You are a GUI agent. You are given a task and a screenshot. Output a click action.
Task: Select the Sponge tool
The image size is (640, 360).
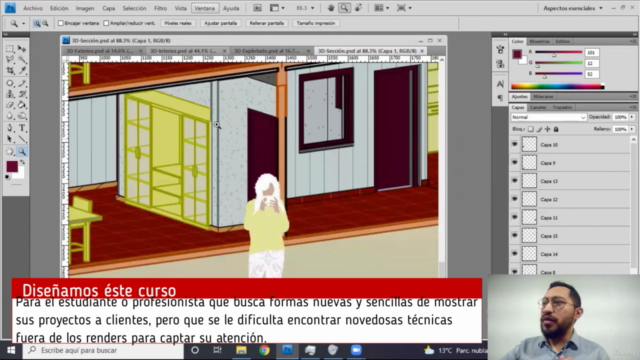pyautogui.click(x=22, y=116)
